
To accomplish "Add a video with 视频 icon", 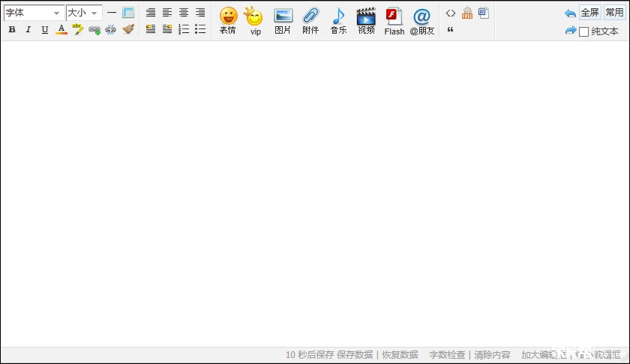I will coord(366,20).
